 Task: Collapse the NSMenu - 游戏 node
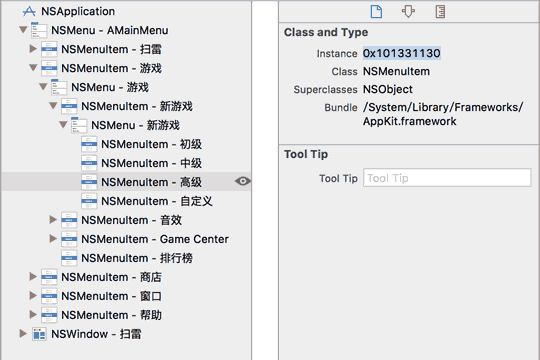43,86
